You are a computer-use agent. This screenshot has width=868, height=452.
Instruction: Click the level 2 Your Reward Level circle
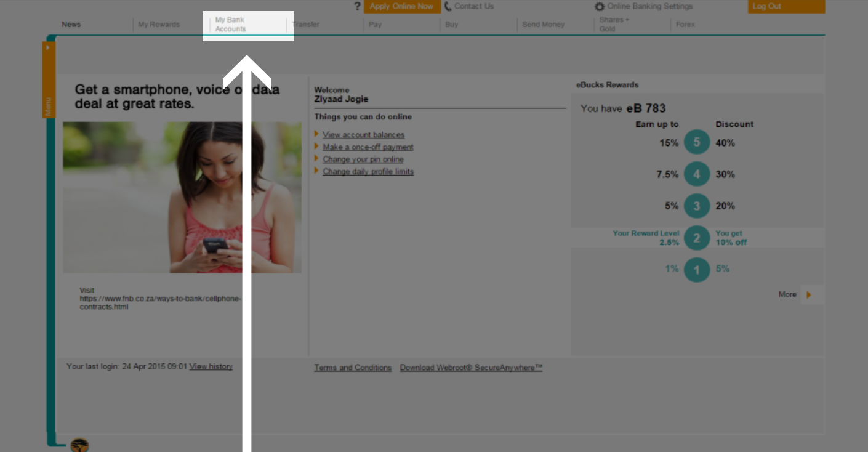[x=696, y=238]
